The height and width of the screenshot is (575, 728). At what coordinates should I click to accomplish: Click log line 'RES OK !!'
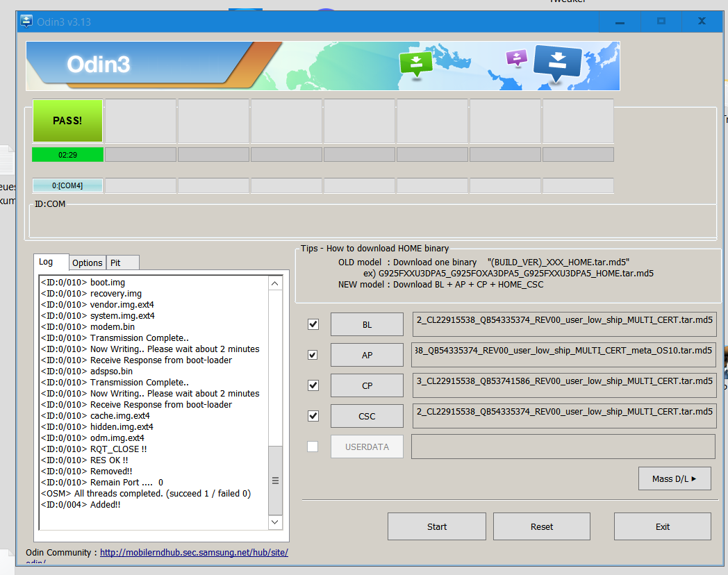pos(85,460)
